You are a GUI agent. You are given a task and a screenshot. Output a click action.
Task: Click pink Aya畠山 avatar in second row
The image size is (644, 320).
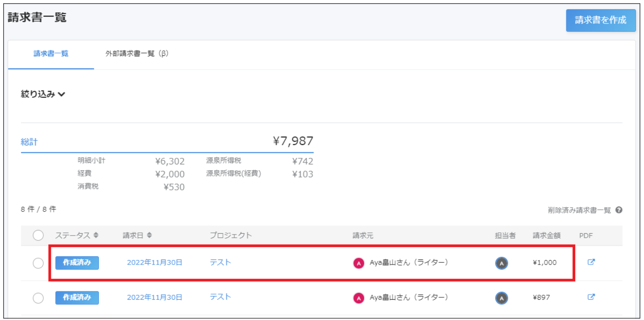(x=359, y=298)
